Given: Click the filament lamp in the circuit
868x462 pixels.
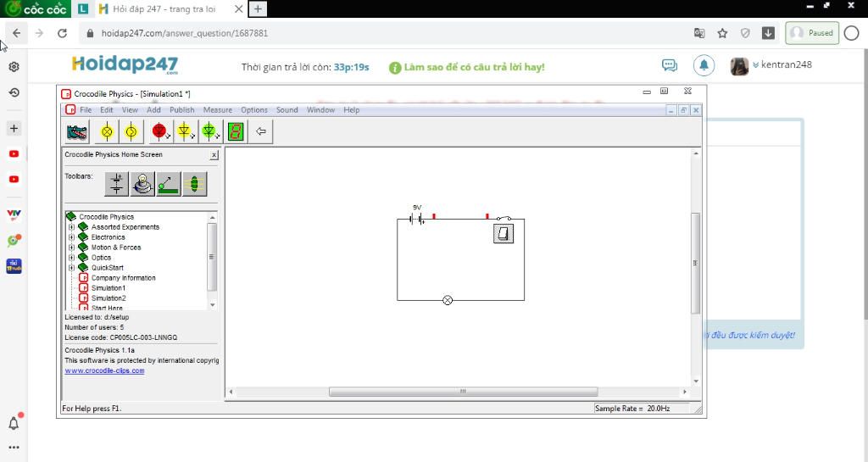Looking at the screenshot, I should pyautogui.click(x=448, y=300).
